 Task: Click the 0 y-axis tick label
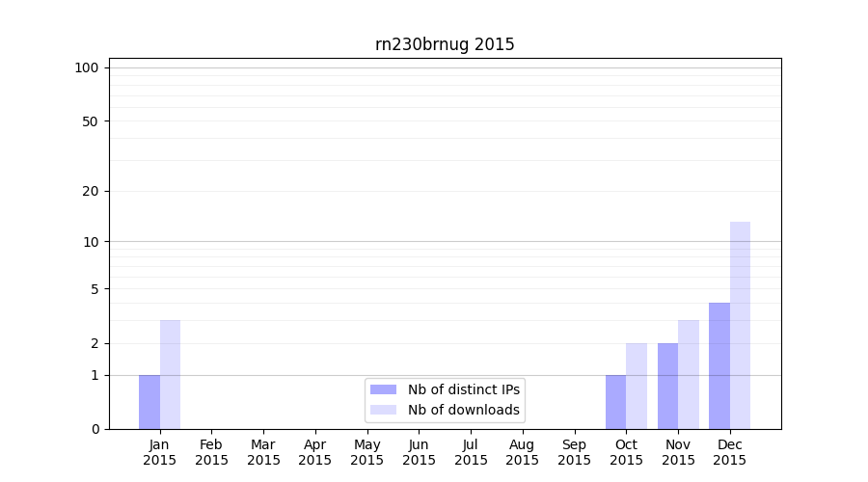95,429
